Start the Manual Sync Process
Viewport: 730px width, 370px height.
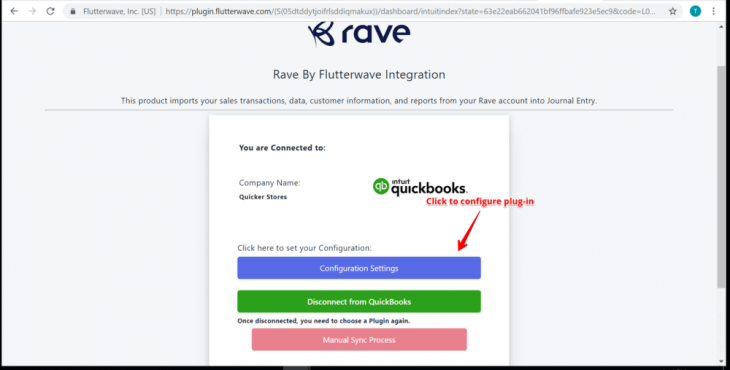click(359, 340)
